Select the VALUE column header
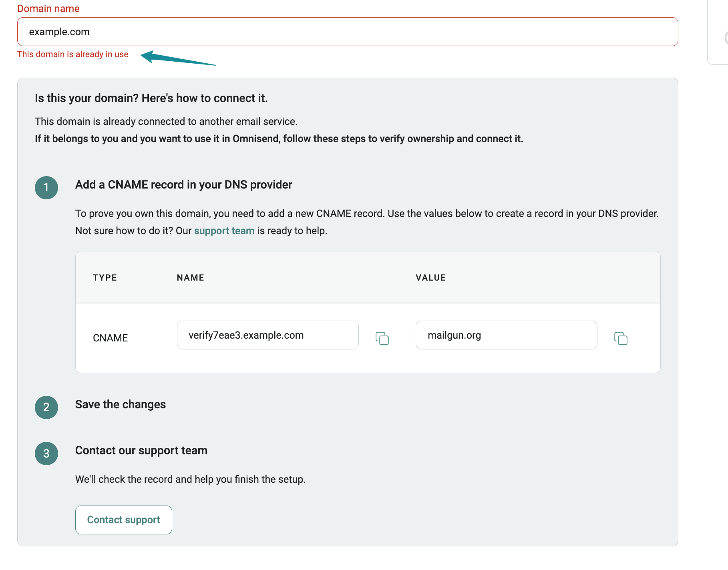The height and width of the screenshot is (570, 728). pyautogui.click(x=430, y=278)
